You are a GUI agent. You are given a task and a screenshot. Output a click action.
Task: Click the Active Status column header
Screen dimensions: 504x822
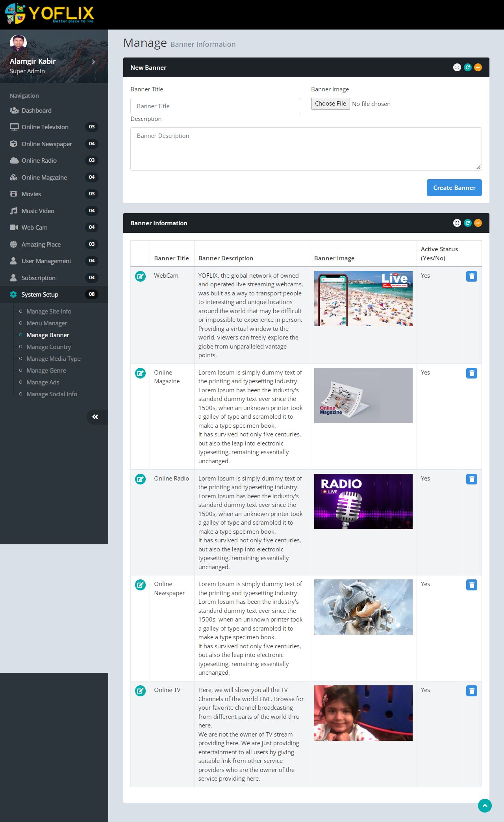(x=439, y=254)
